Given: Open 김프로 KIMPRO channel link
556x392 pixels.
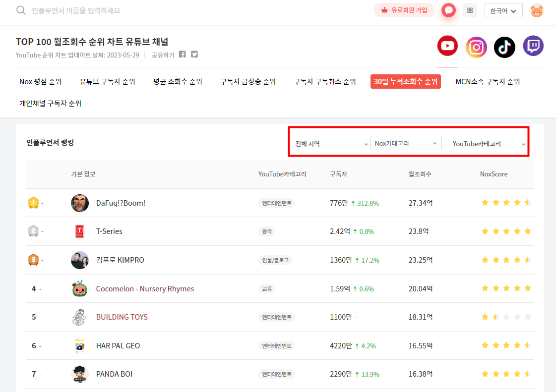Looking at the screenshot, I should coord(120,260).
